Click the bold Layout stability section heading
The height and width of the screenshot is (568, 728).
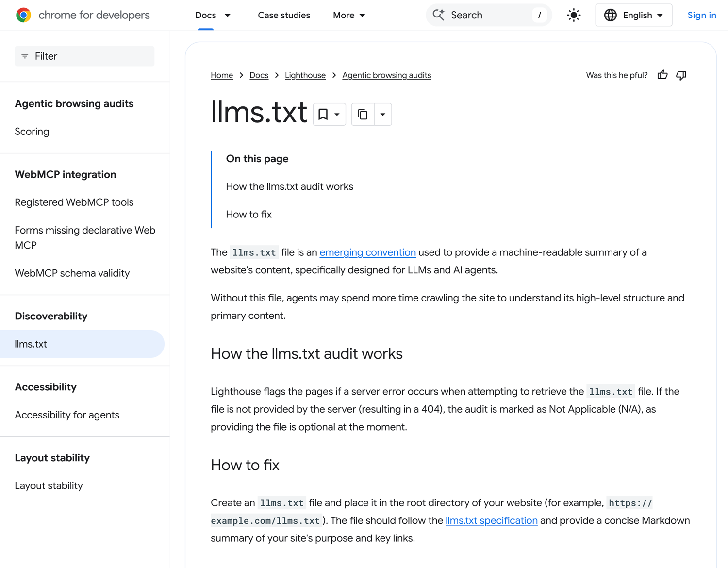[x=52, y=458]
